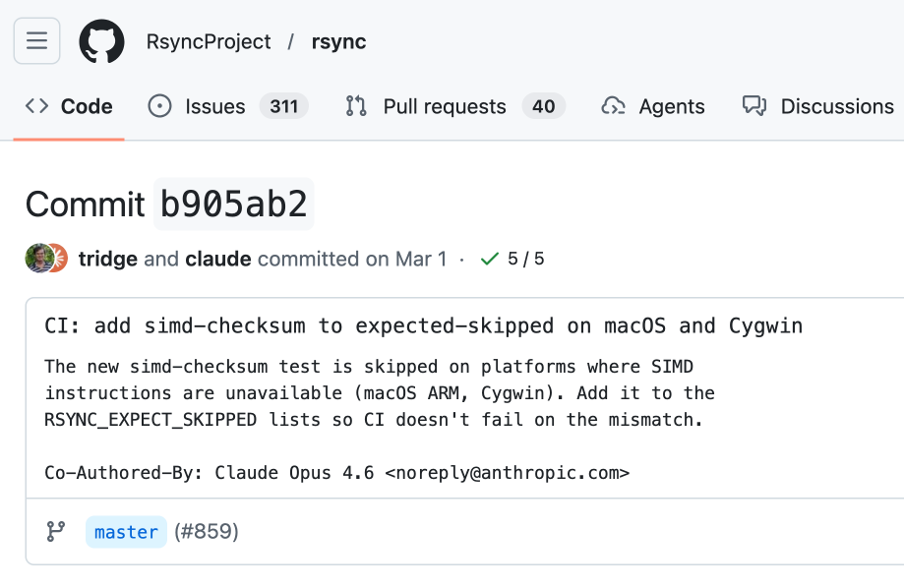Open the RsyncProject organization link
The height and width of the screenshot is (588, 904).
[209, 42]
